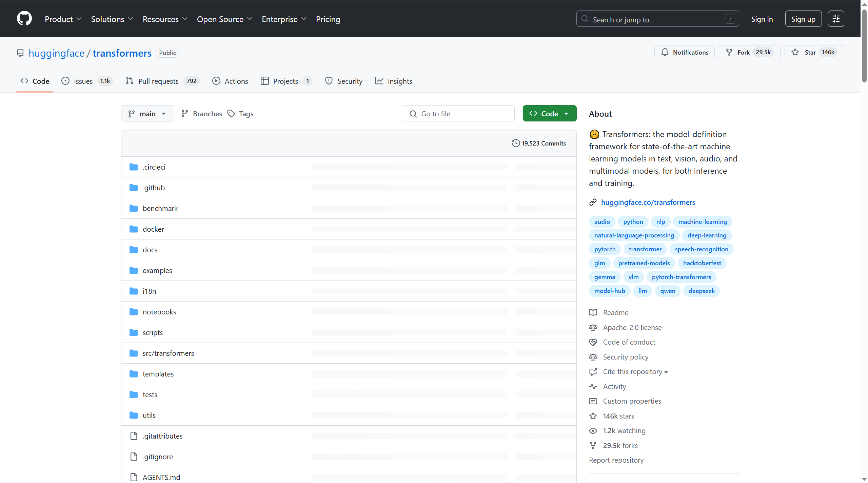Go to the Pricing page
This screenshot has height=483, width=868.
point(328,19)
